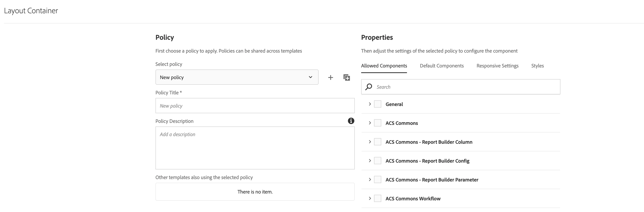Screen dimensions: 644x212
Task: Expand the ACS Commons Workflow group
Action: point(370,199)
